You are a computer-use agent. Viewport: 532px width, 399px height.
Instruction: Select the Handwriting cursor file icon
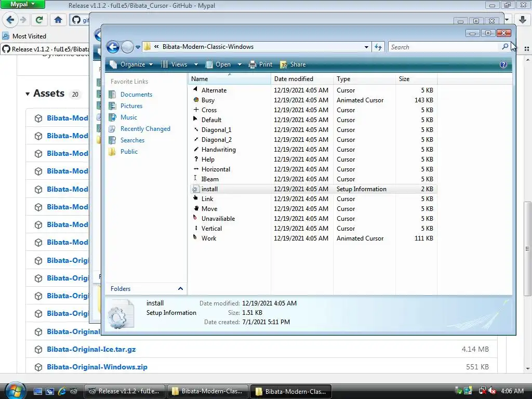point(196,149)
